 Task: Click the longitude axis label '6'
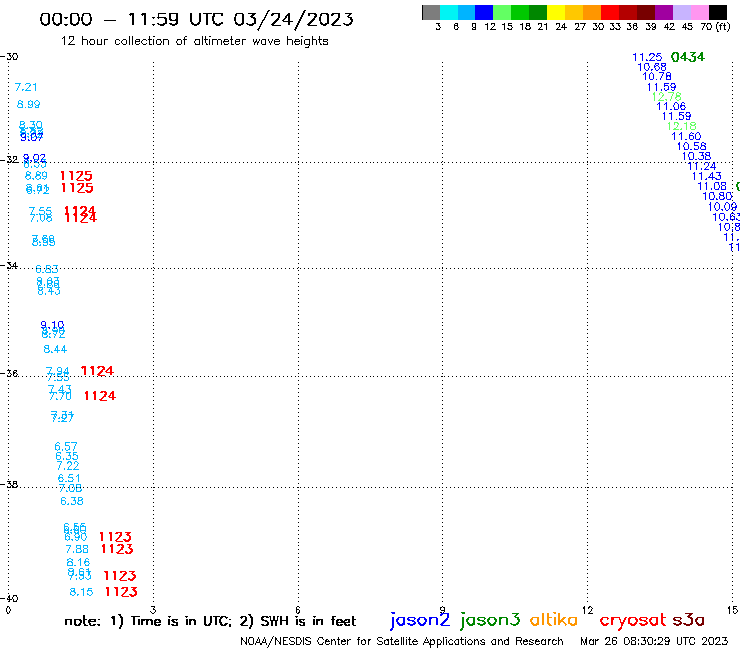298,610
